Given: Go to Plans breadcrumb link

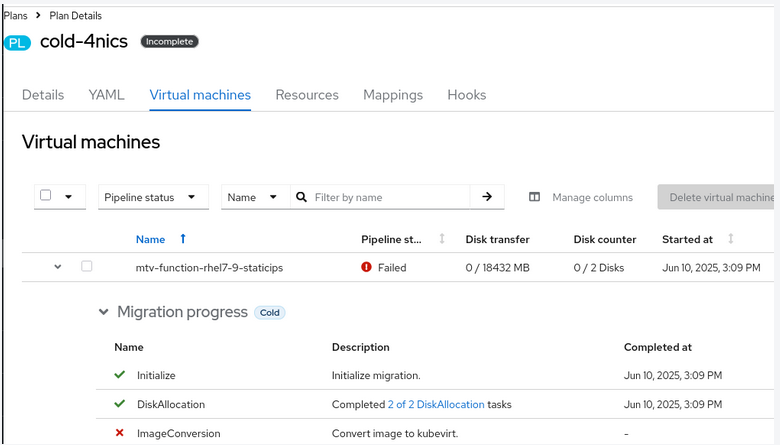Looking at the screenshot, I should [15, 16].
